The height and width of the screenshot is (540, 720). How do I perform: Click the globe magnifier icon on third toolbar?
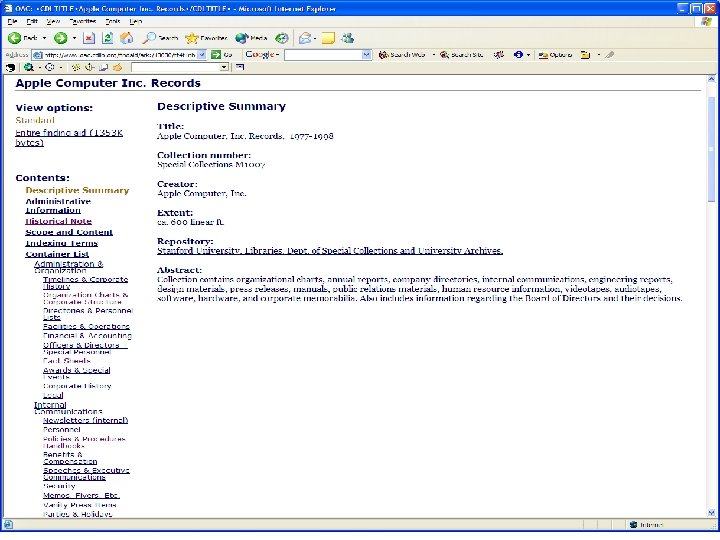pyautogui.click(x=29, y=68)
